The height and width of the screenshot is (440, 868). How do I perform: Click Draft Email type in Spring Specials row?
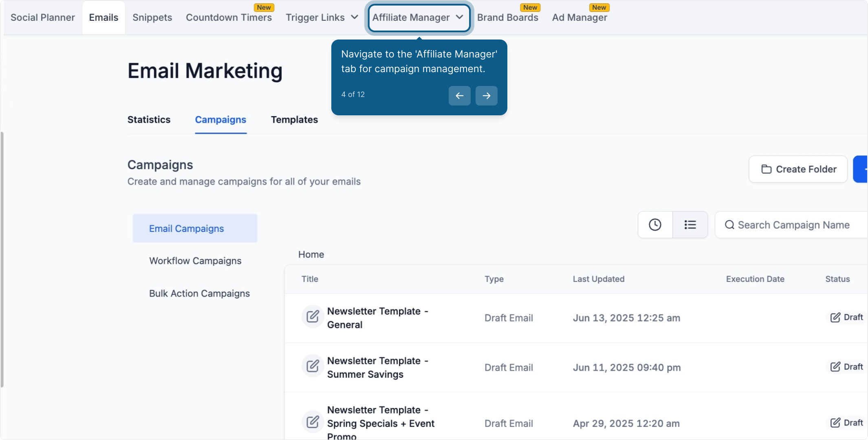[509, 424]
